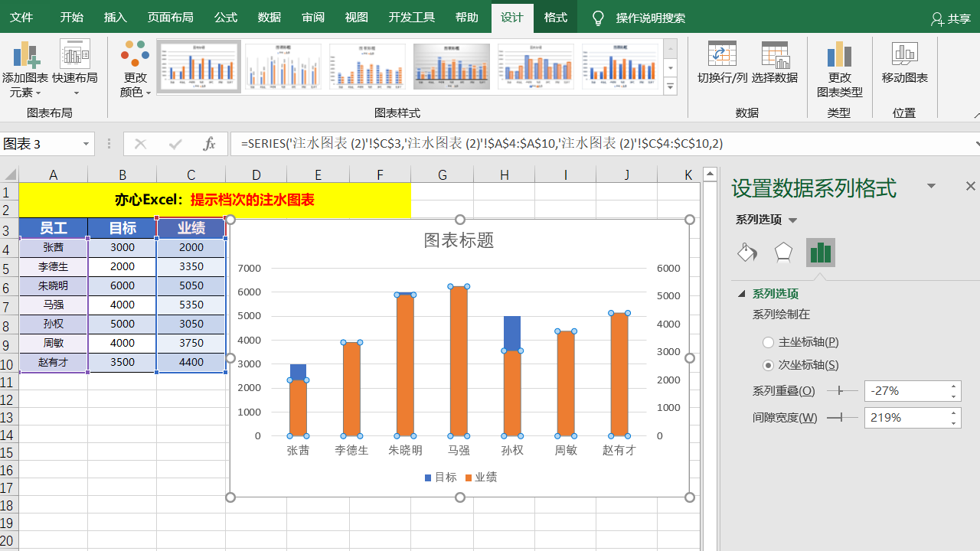Switch to the 格式 ribbon tab
980x551 pixels.
(x=556, y=18)
